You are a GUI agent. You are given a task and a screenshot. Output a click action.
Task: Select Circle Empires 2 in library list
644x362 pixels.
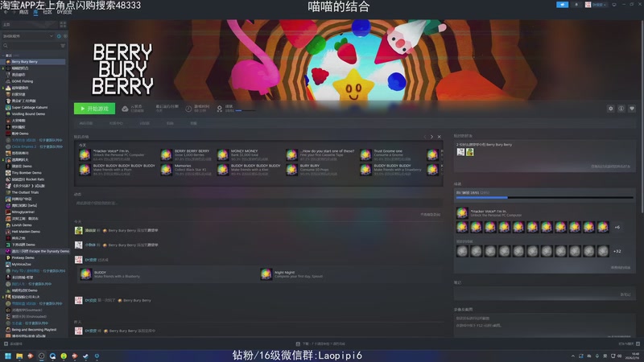[34, 146]
